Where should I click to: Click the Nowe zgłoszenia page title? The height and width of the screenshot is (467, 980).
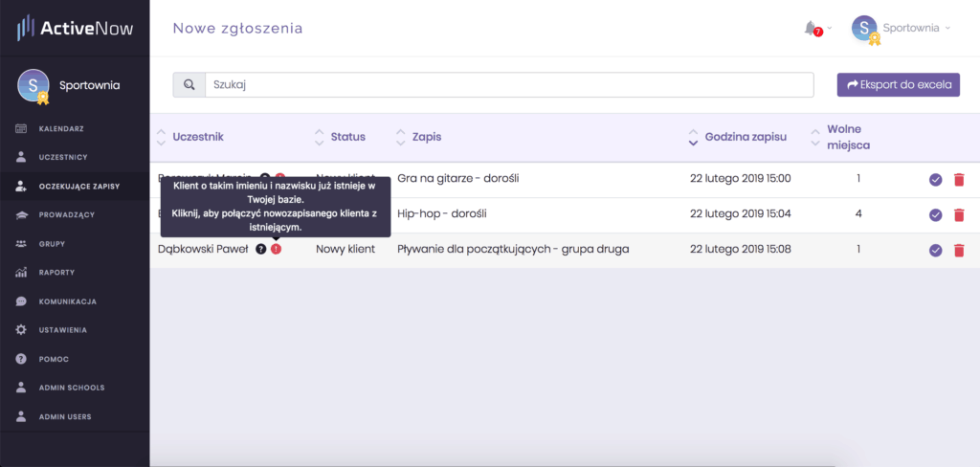[x=238, y=28]
